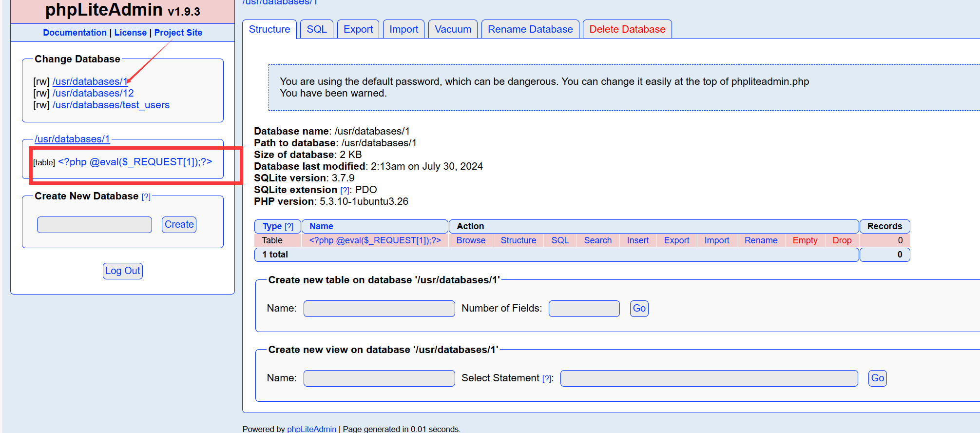Click the '1 total' summary row

(x=557, y=255)
